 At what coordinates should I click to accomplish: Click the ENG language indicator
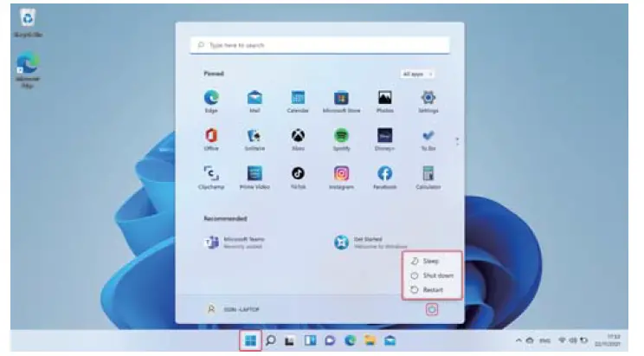[544, 340]
